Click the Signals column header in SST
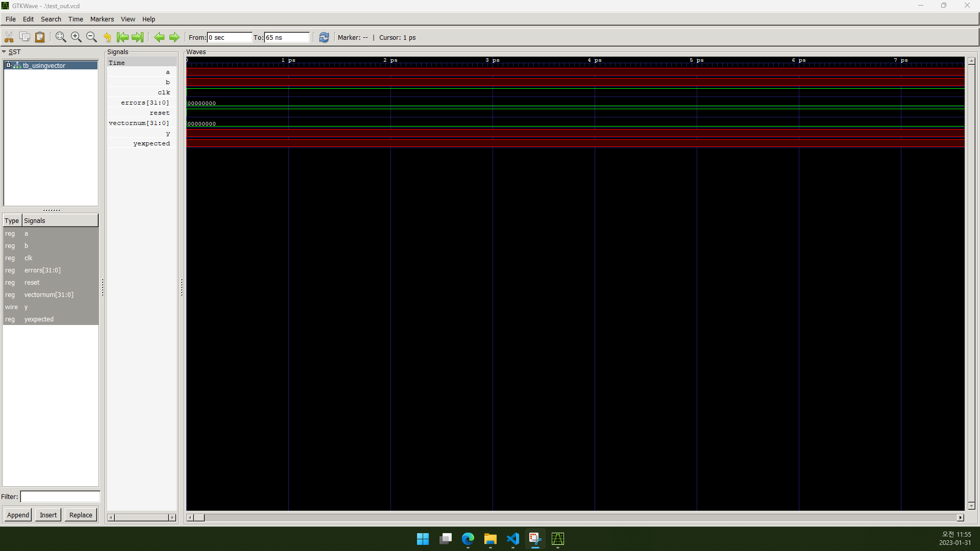The image size is (980, 551). click(x=60, y=220)
